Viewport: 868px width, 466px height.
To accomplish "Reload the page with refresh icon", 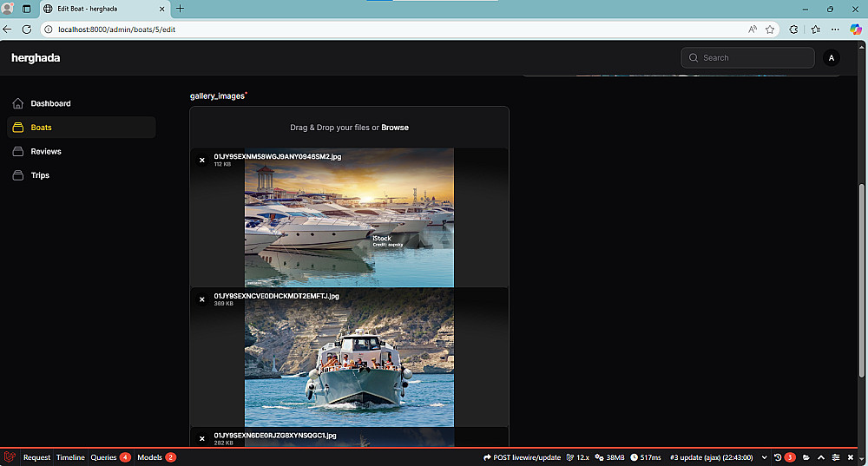I will click(x=27, y=30).
